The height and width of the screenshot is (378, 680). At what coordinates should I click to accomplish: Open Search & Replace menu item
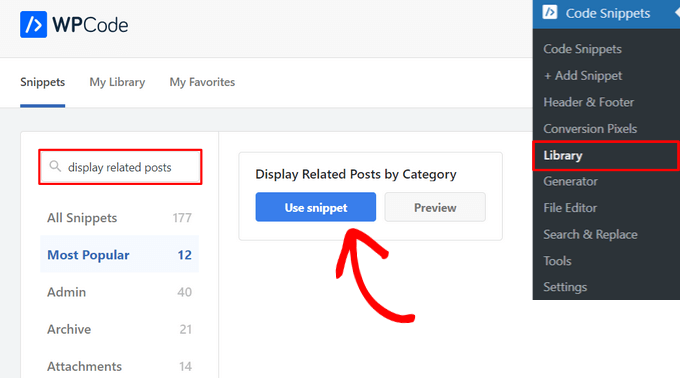coord(590,235)
